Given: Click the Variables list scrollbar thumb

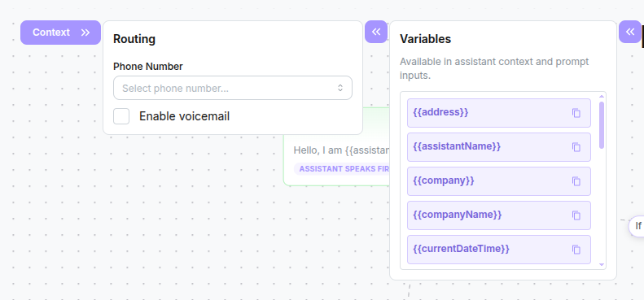Looking at the screenshot, I should [602, 125].
